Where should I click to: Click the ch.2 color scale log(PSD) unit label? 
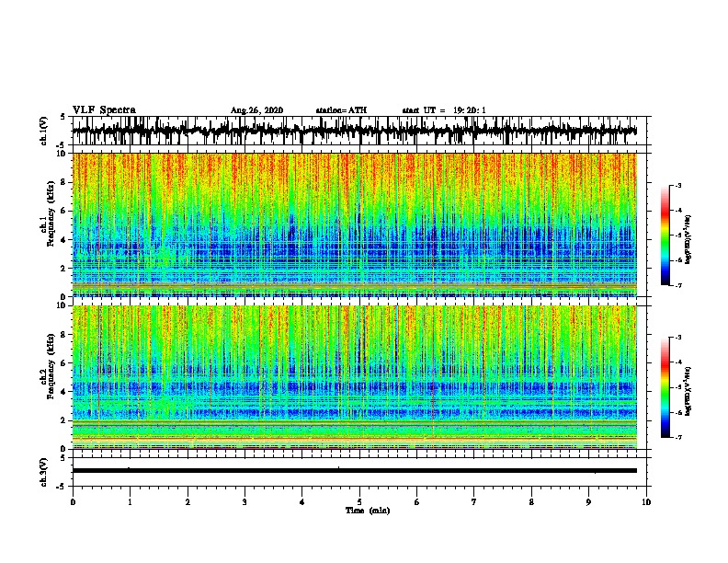click(x=688, y=391)
